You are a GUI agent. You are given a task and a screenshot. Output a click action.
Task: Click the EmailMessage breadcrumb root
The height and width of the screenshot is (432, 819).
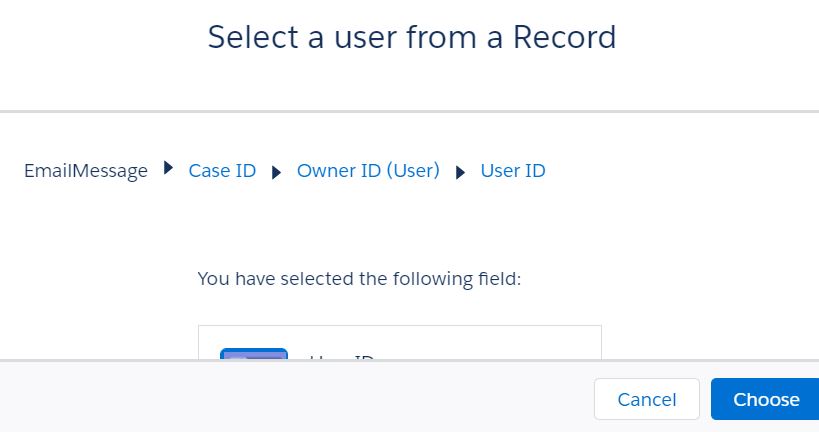pos(86,171)
